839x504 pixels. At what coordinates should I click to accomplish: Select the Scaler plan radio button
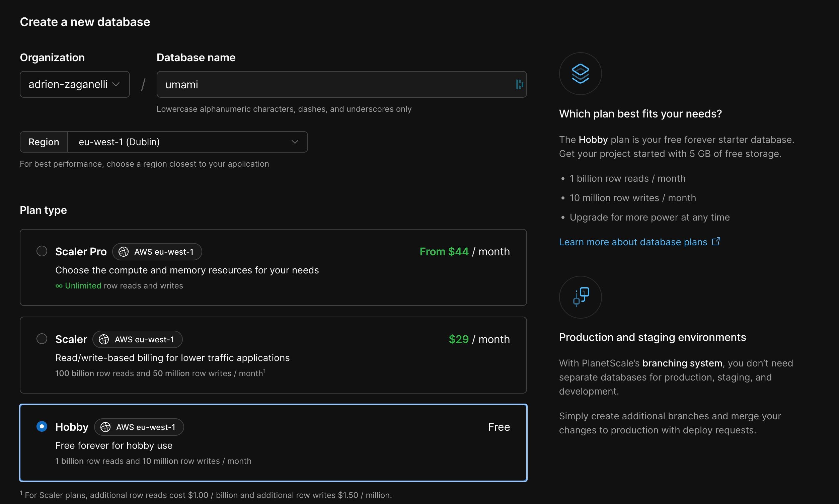(42, 339)
